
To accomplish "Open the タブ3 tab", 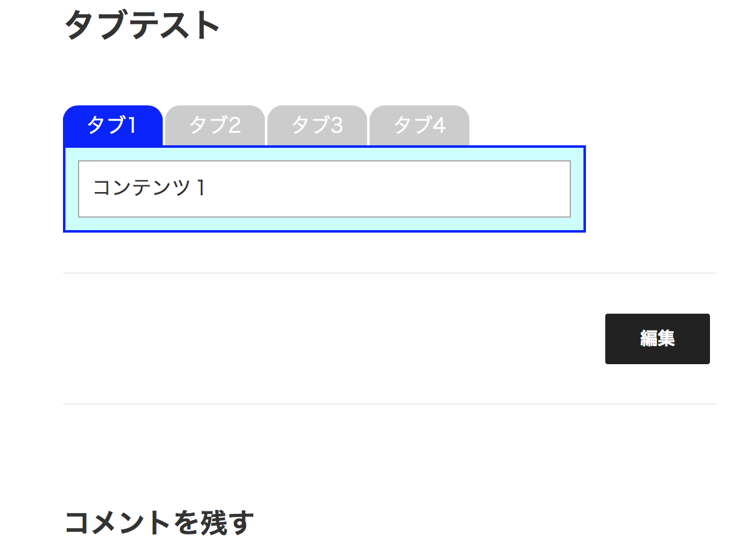I will coord(317,125).
